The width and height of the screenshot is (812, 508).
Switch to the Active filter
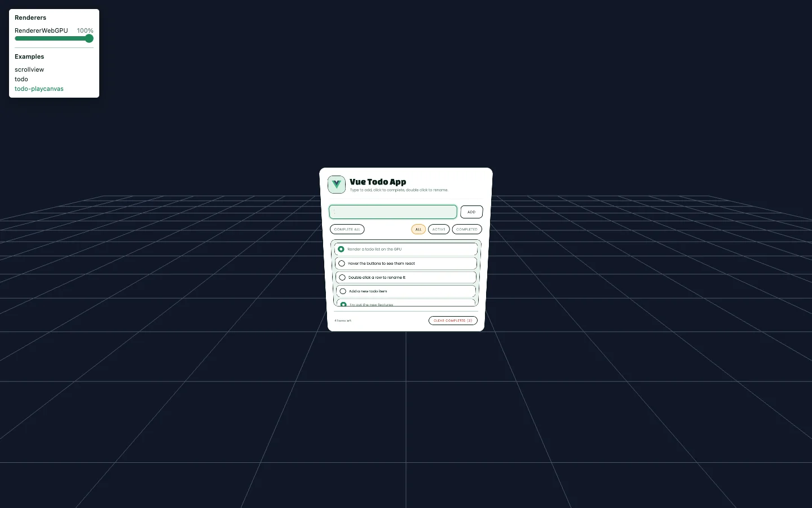click(439, 229)
